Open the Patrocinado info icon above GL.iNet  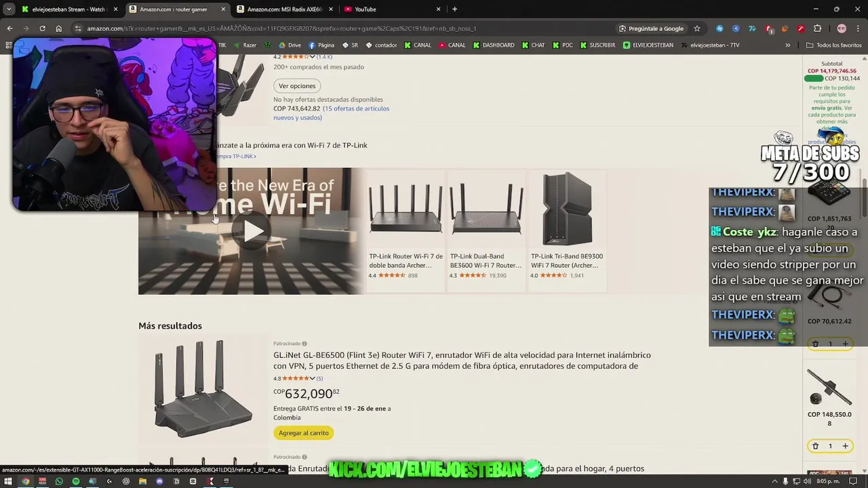pos(304,344)
